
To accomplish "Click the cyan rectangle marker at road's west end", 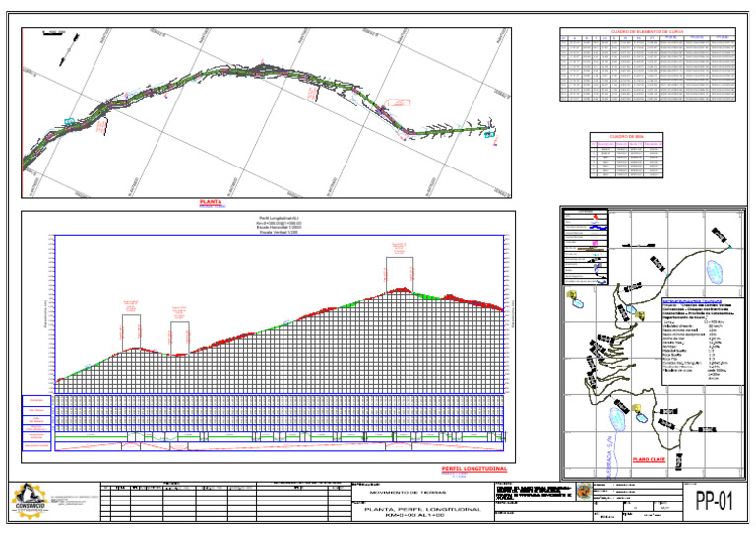I will pos(70,122).
